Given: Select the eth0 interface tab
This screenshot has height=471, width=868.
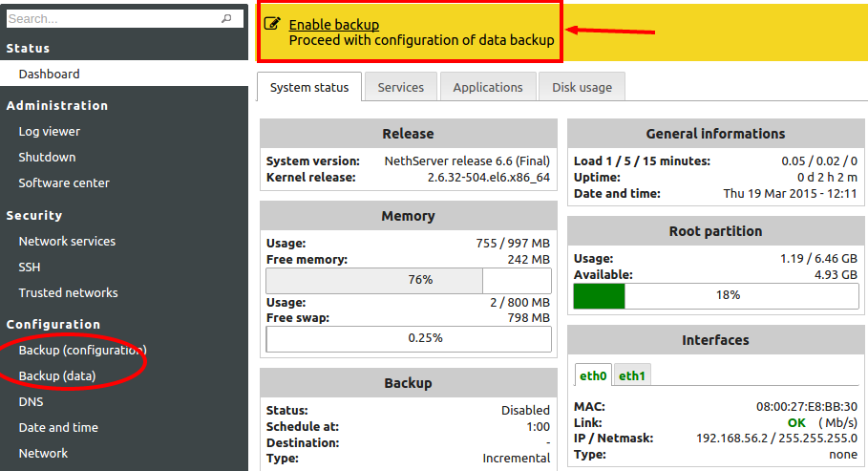Looking at the screenshot, I should [x=593, y=375].
